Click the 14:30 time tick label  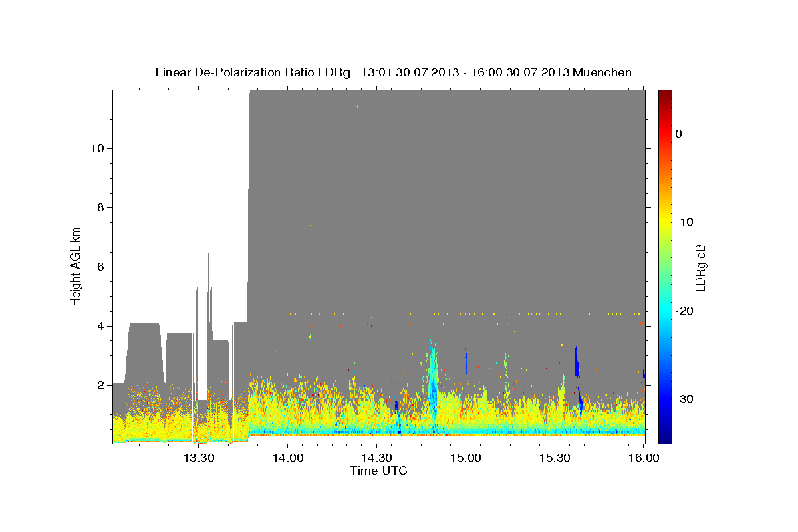[376, 458]
